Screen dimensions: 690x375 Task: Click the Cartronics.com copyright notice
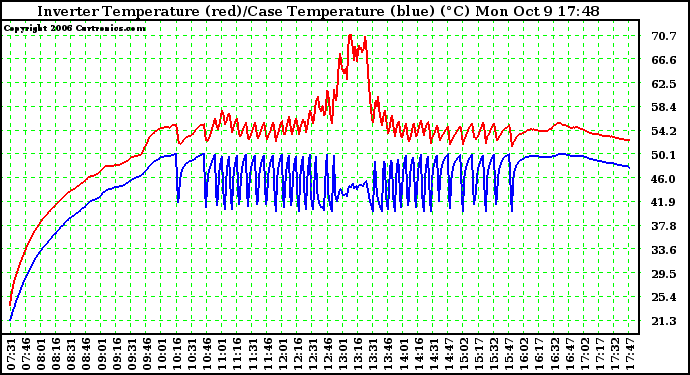(75, 28)
